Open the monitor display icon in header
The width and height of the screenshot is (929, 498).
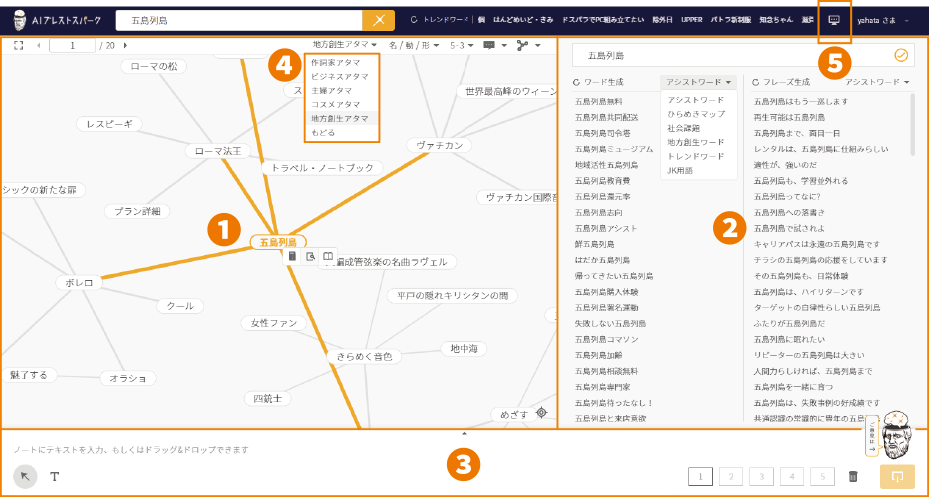834,20
